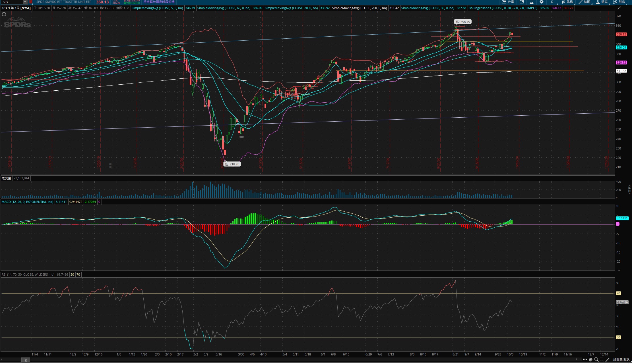Click the 320.13 magenta price-axis tag
The width and height of the screenshot is (632, 364).
[x=621, y=63]
